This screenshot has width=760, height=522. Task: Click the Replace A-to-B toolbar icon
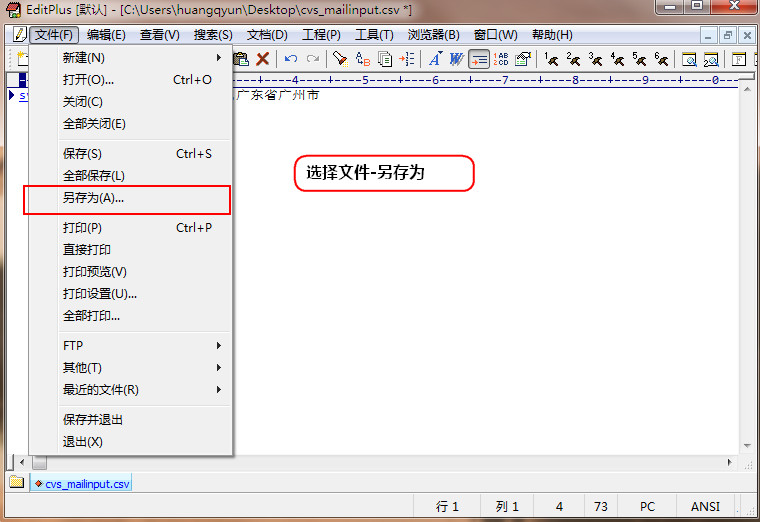pyautogui.click(x=362, y=59)
